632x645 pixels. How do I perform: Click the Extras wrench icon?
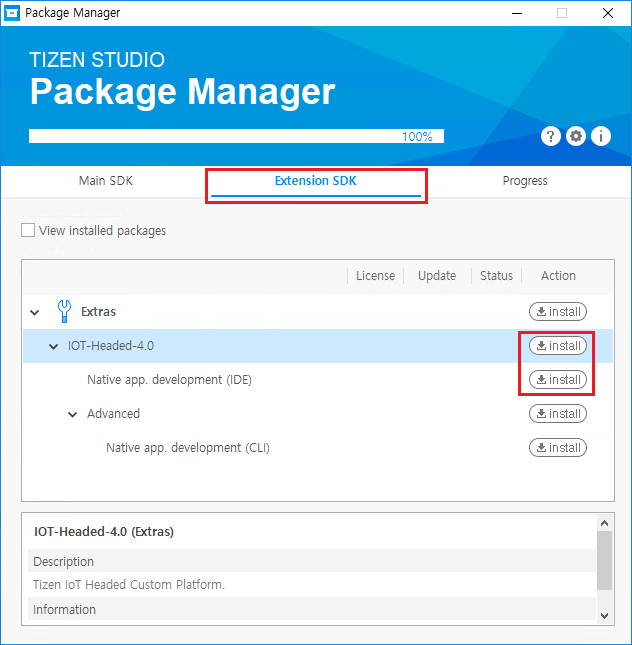[x=65, y=312]
